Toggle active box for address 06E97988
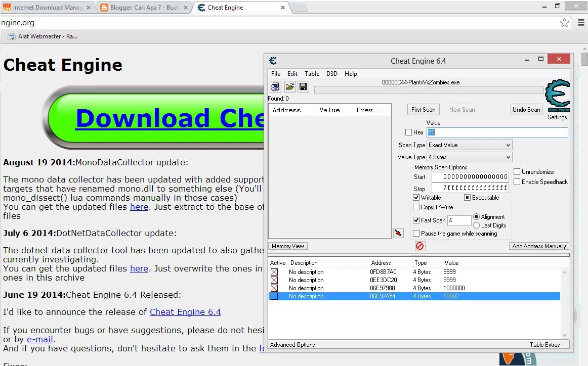This screenshot has width=588, height=366. [x=274, y=288]
